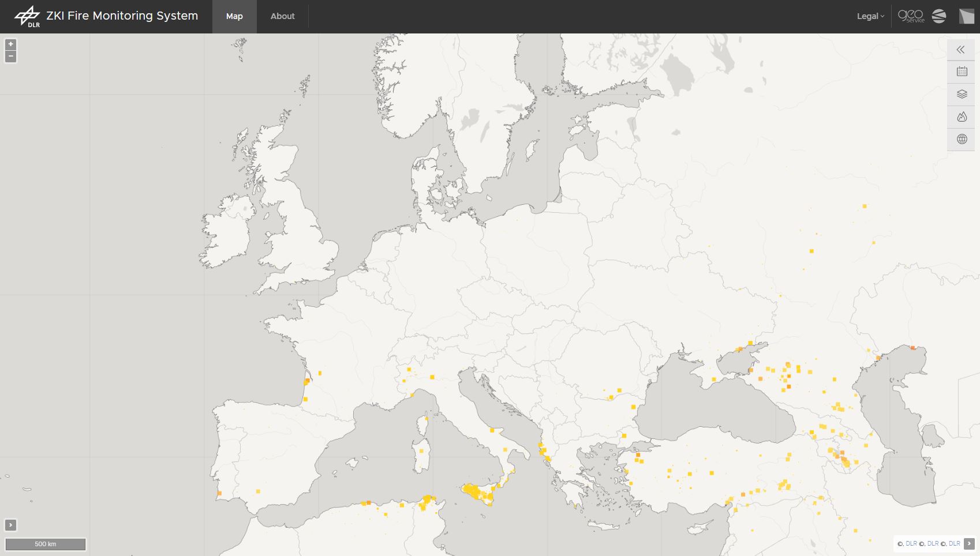This screenshot has width=980, height=556.
Task: Collapse the right sidebar with double chevron
Action: click(x=961, y=50)
